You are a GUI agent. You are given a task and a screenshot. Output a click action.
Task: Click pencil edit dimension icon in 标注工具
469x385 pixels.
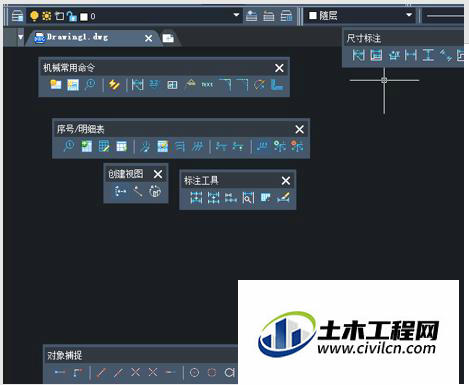(283, 197)
